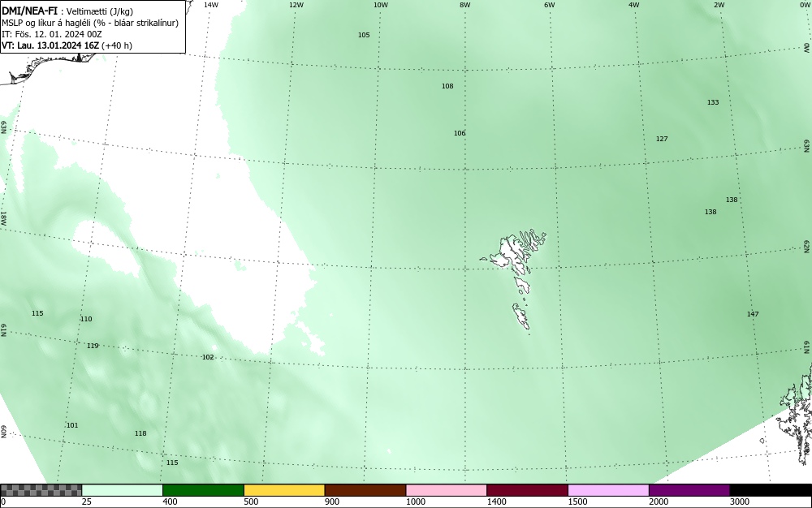Choose the maroon 1400–1500 legend swatch

[527, 490]
